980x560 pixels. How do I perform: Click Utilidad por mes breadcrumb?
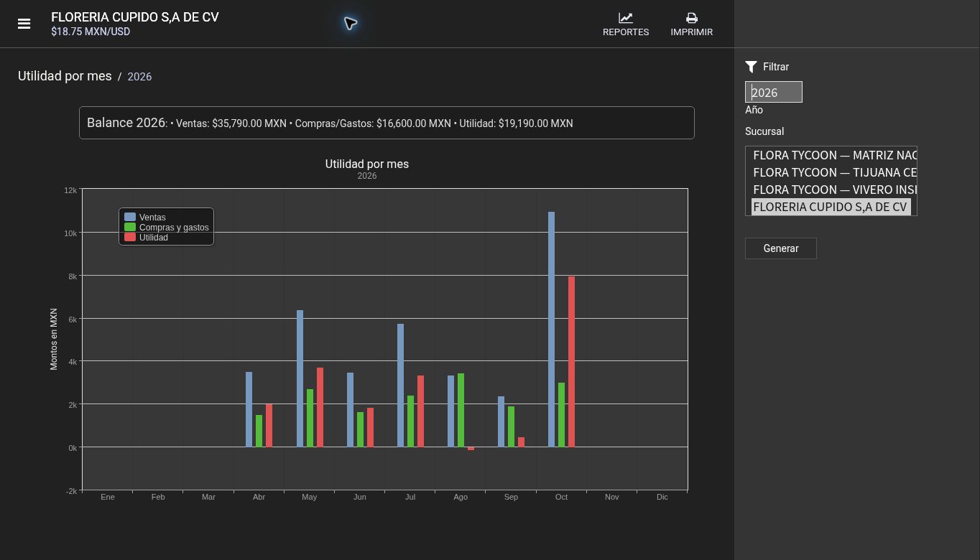coord(65,76)
